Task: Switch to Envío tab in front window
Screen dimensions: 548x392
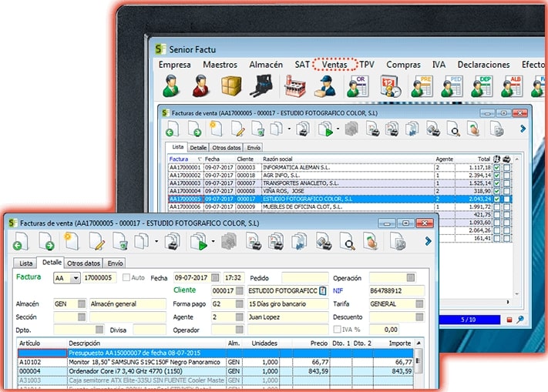Action: (x=115, y=263)
